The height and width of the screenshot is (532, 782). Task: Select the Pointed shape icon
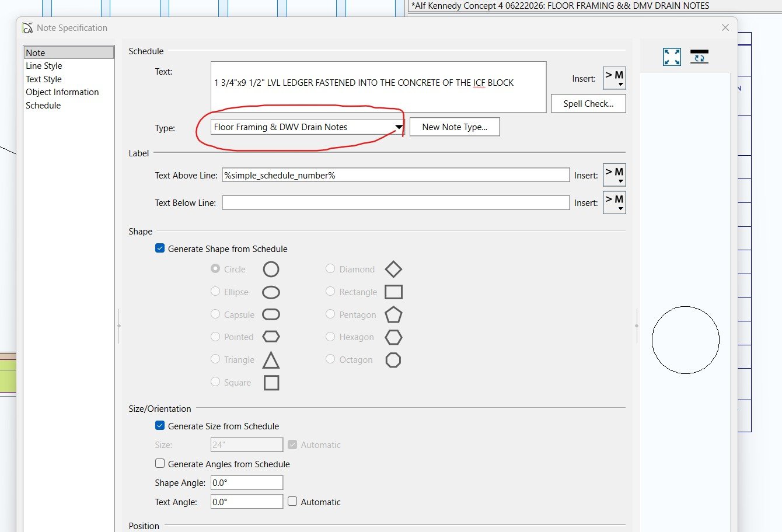(271, 337)
